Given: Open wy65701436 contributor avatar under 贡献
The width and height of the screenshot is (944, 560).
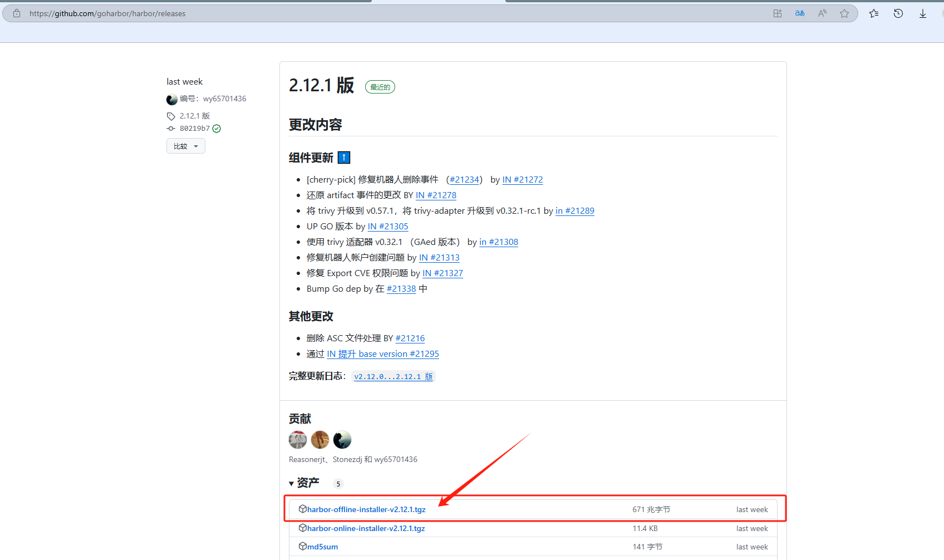Looking at the screenshot, I should click(x=342, y=440).
